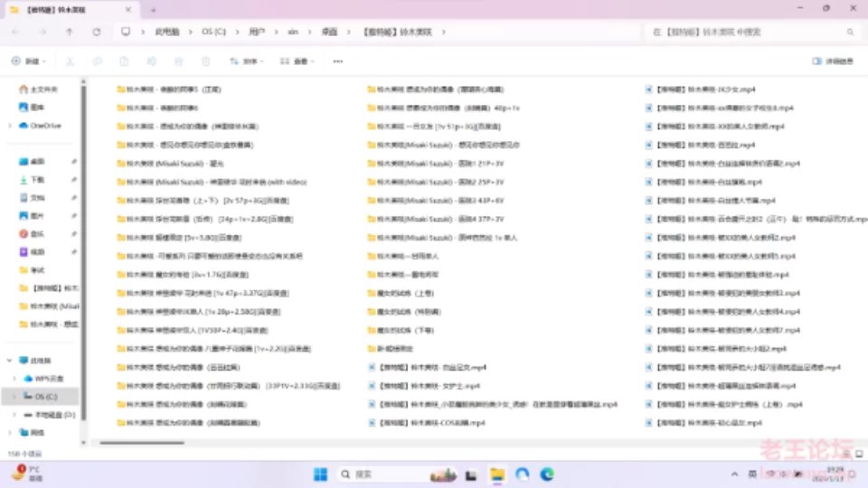Click the 此电脑 breadcrumb segment
Screen dimensions: 868x488
166,33
